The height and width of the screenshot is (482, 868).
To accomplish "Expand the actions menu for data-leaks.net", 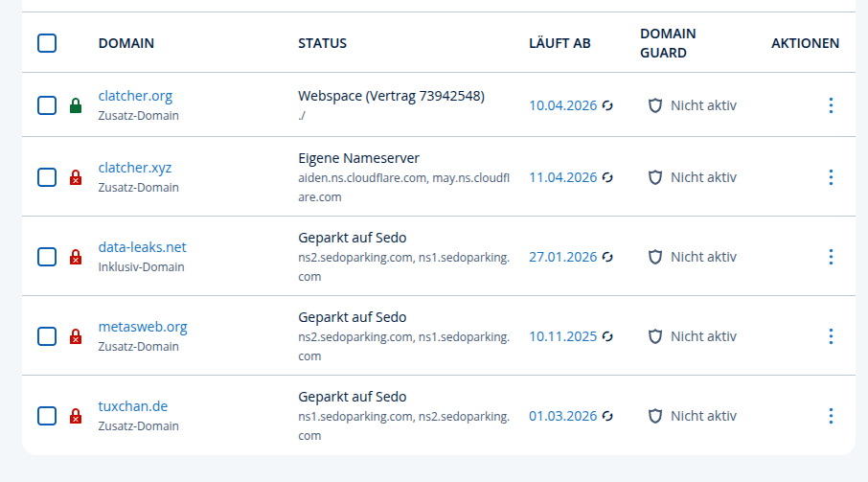I will click(x=831, y=257).
